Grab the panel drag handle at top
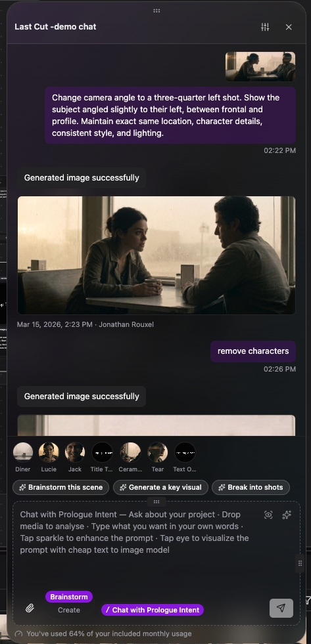This screenshot has width=311, height=644. coord(156,11)
